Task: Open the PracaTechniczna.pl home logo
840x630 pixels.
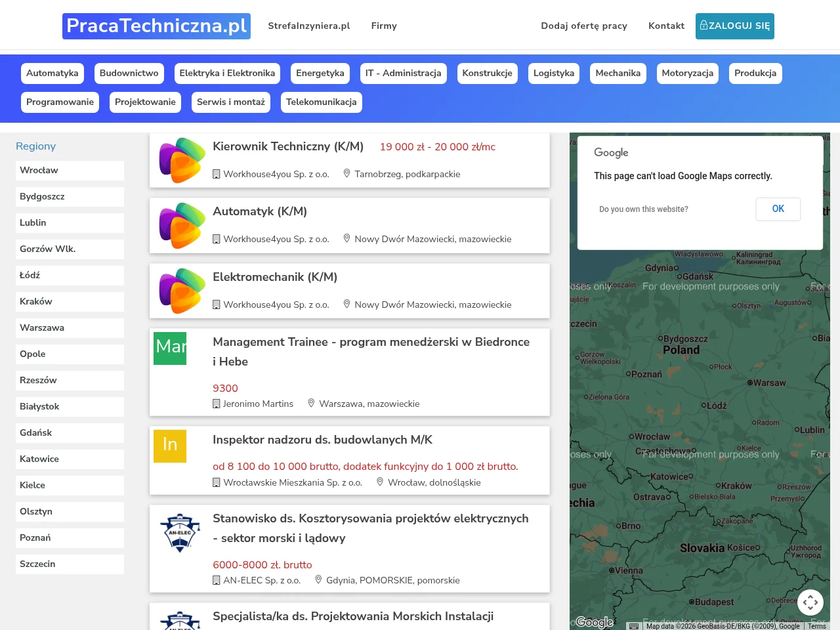Action: (x=156, y=26)
